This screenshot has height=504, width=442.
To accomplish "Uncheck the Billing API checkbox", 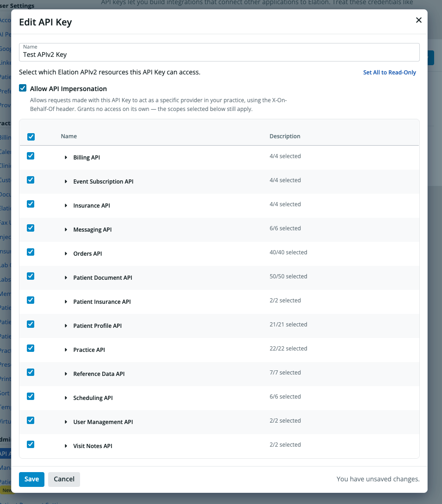I will (31, 156).
